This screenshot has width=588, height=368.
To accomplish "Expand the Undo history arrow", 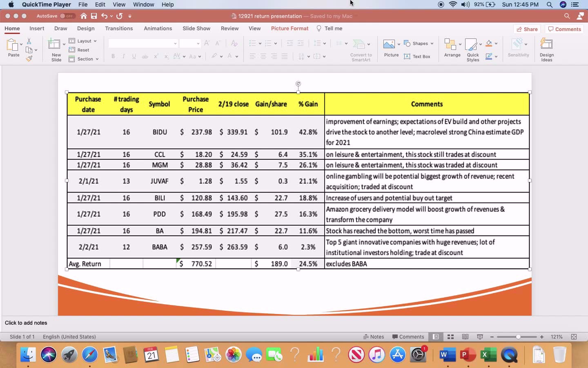I will (111, 16).
